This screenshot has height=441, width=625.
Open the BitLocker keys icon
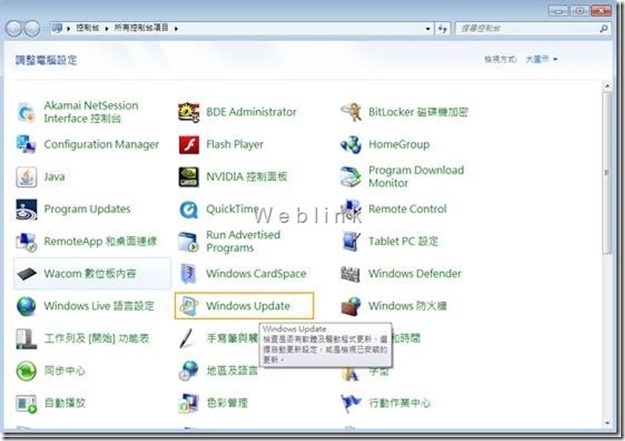tap(351, 112)
